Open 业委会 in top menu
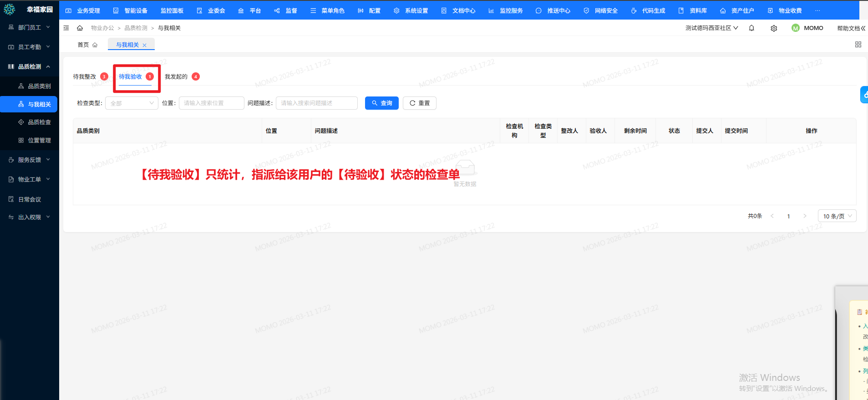Image resolution: width=868 pixels, height=400 pixels. (211, 10)
